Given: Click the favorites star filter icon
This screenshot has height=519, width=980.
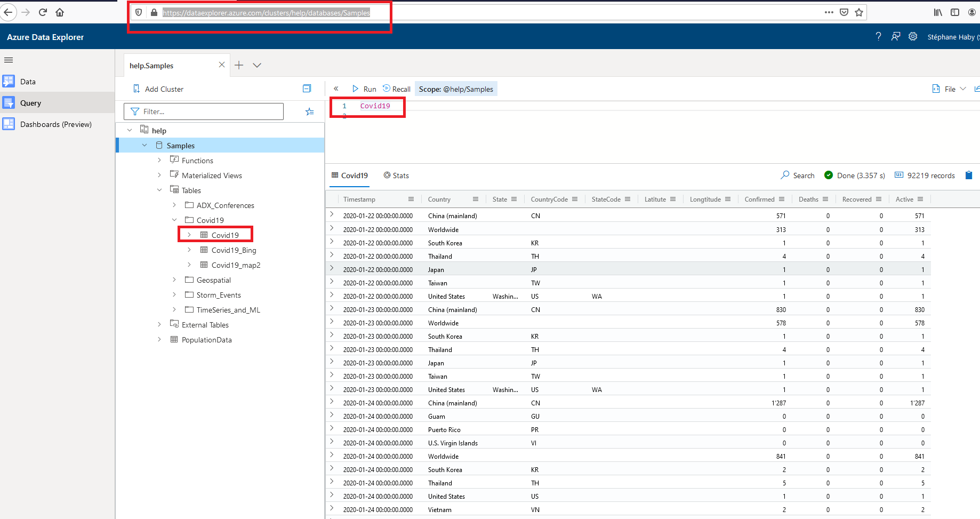Looking at the screenshot, I should click(x=310, y=111).
